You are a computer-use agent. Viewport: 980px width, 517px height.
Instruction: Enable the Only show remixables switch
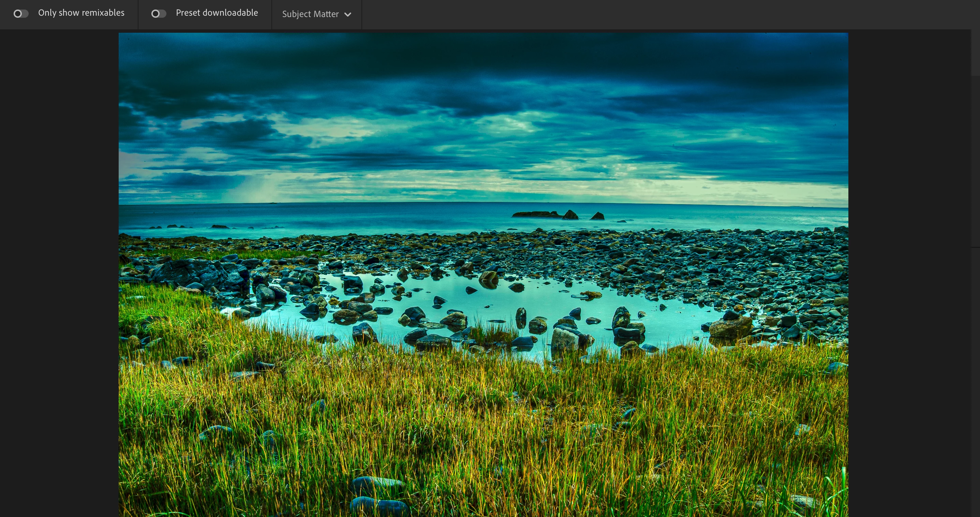tap(21, 14)
